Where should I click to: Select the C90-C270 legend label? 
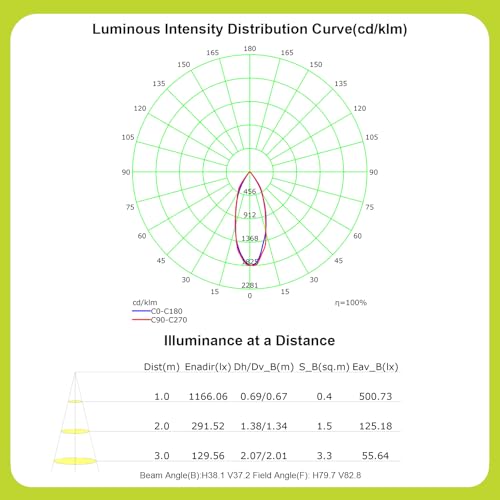[169, 320]
